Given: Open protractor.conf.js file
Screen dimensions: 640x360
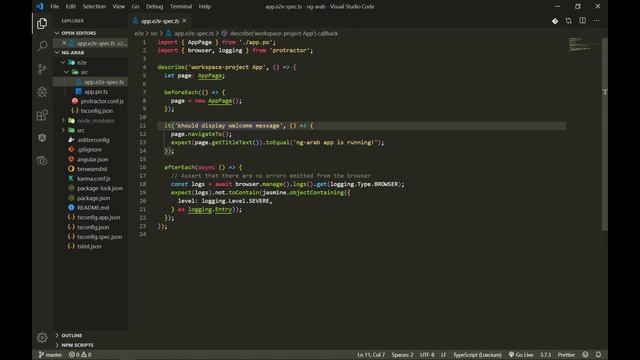Looking at the screenshot, I should (102, 101).
